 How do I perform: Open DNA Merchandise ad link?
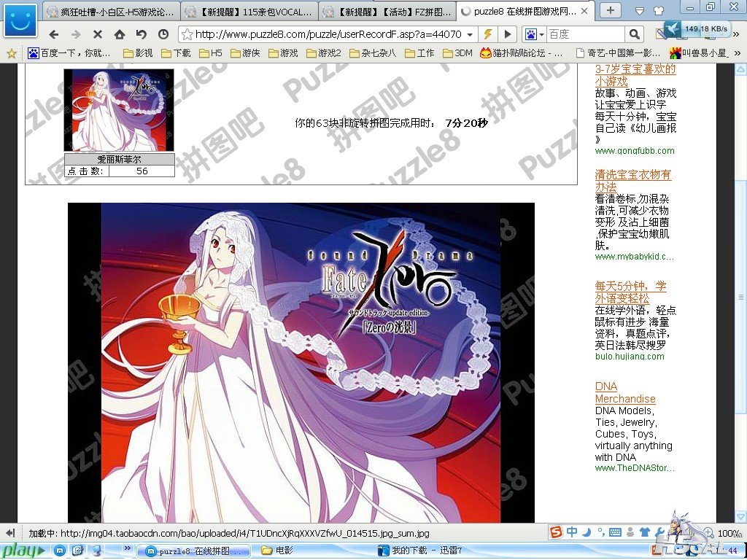pos(625,393)
